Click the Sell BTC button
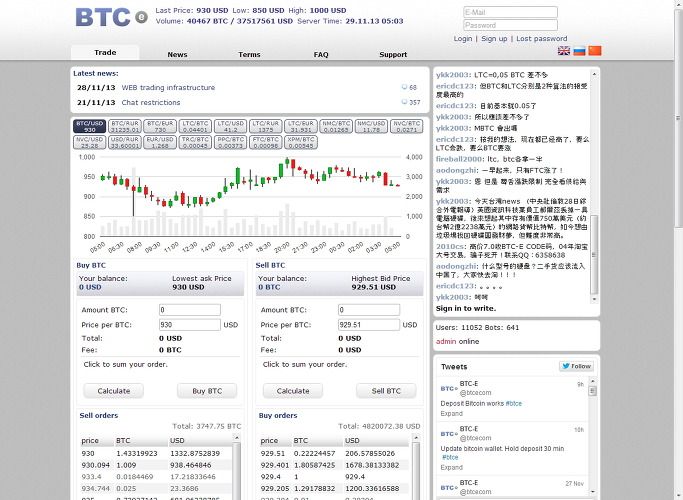The width and height of the screenshot is (683, 500). click(x=386, y=391)
